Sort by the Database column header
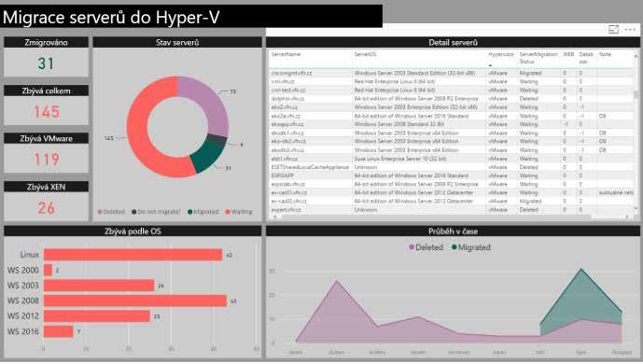 (x=586, y=58)
